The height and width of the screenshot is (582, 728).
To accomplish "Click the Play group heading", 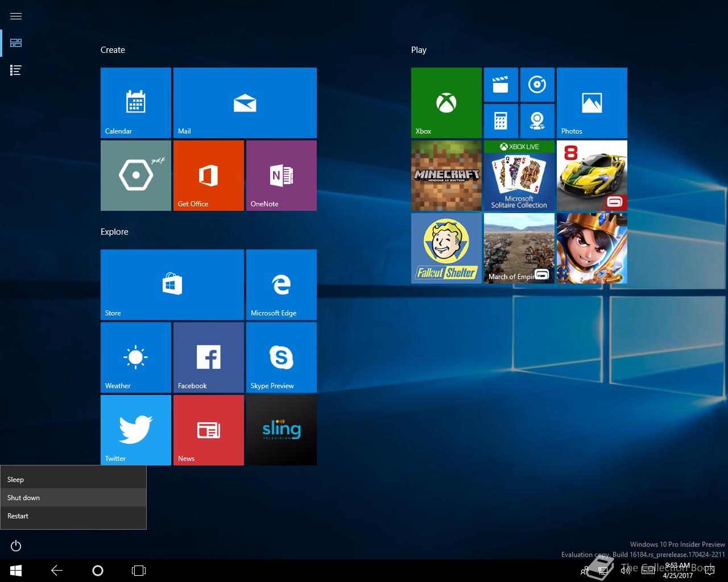I will tap(419, 50).
